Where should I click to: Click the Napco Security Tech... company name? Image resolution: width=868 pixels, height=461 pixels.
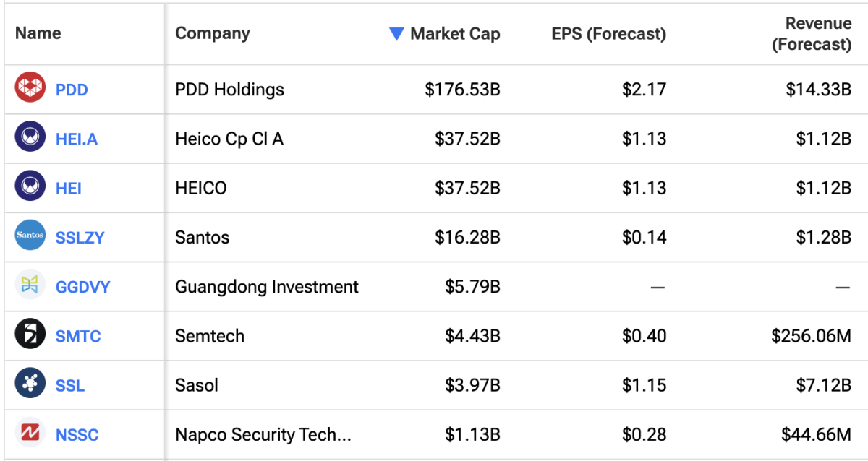[263, 435]
